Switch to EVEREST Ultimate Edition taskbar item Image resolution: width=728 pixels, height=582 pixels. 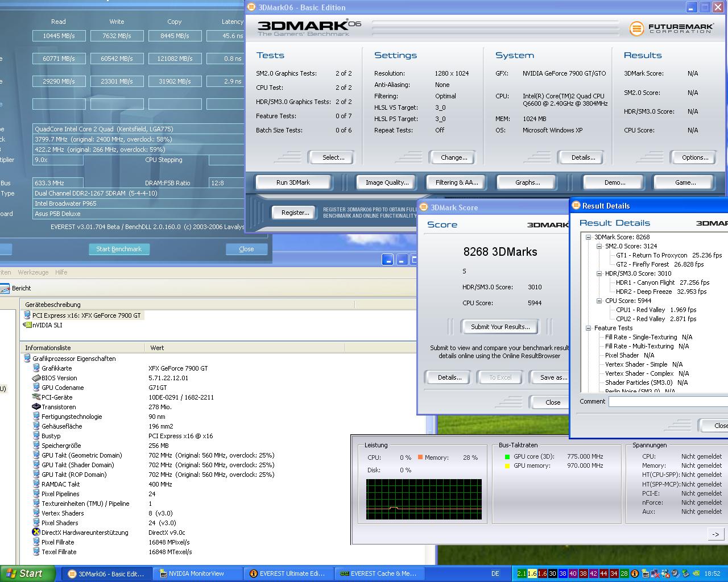coord(288,573)
